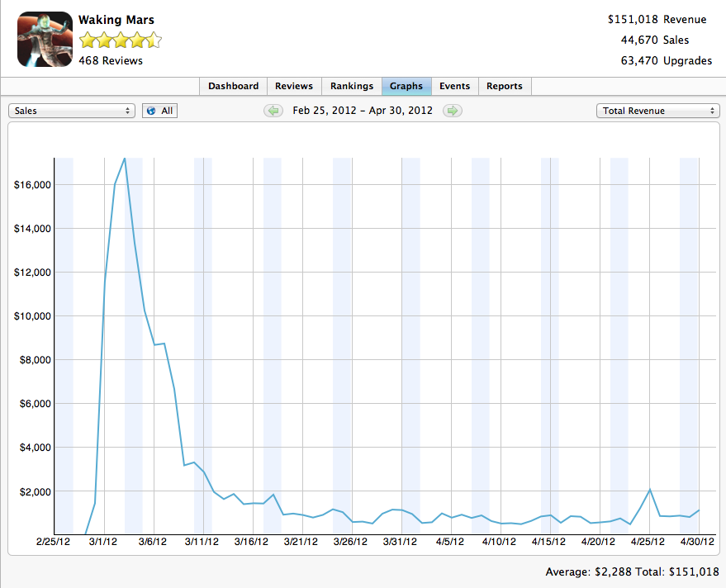Click the revenue peak on the graph line
726x588 pixels.
pyautogui.click(x=125, y=159)
